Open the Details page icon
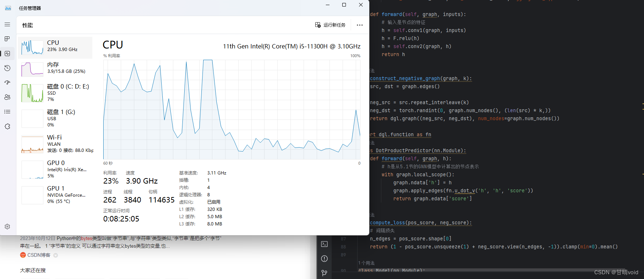The image size is (644, 279). point(7,112)
